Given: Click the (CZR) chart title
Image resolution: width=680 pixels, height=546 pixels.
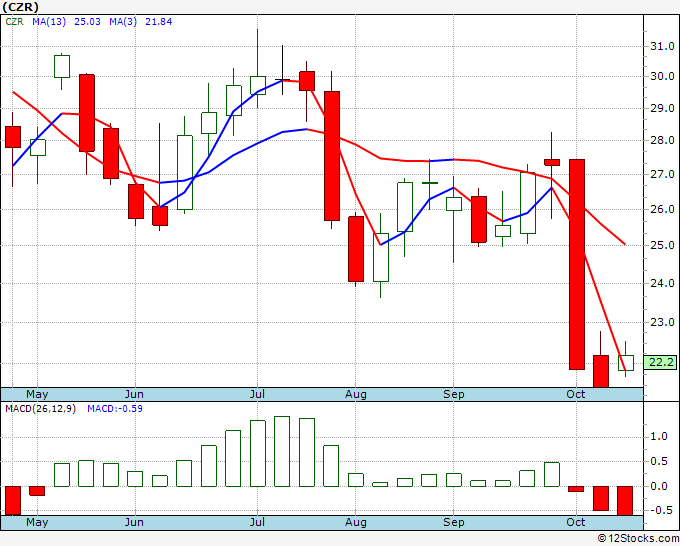Looking at the screenshot, I should 20,7.
